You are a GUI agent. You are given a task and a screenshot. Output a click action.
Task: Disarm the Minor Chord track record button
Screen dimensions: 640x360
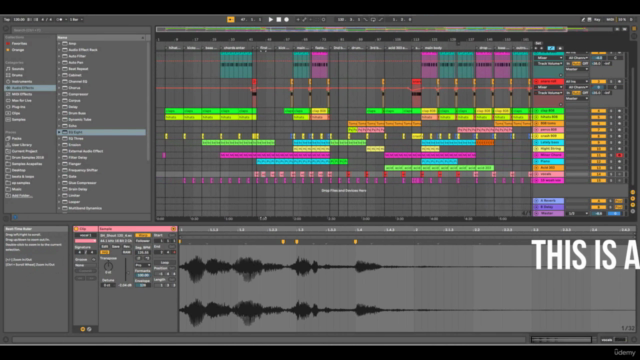[619, 155]
